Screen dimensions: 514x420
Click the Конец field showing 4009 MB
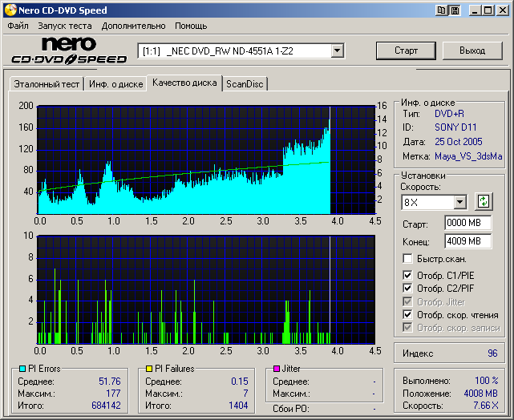pos(467,240)
